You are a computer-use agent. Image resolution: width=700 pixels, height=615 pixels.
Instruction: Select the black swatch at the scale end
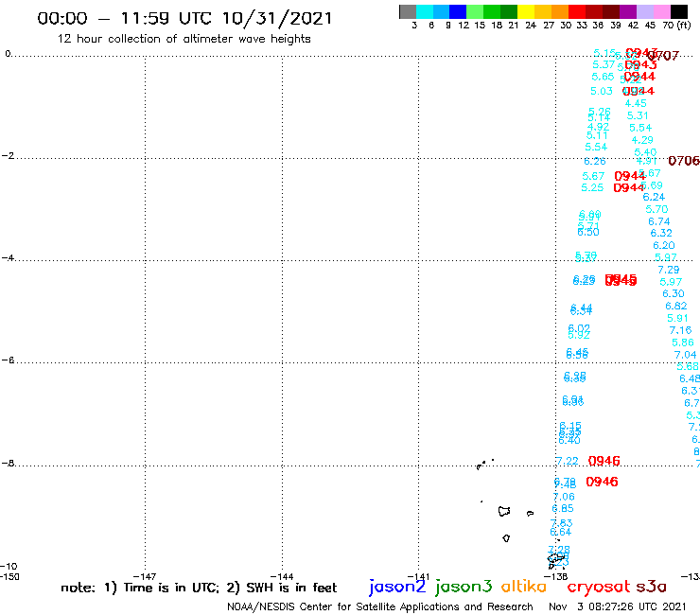(x=678, y=11)
